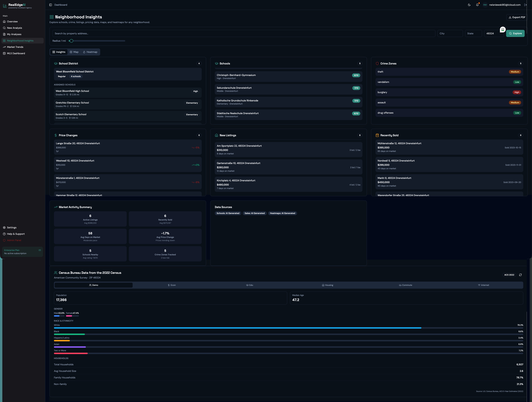Select the Econ census tab
The width and height of the screenshot is (532, 402).
(x=172, y=285)
